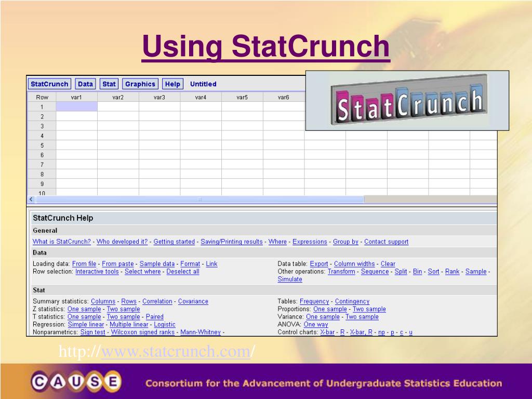Open the 'Contact support' link
Image resolution: width=532 pixels, height=399 pixels.
(386, 242)
